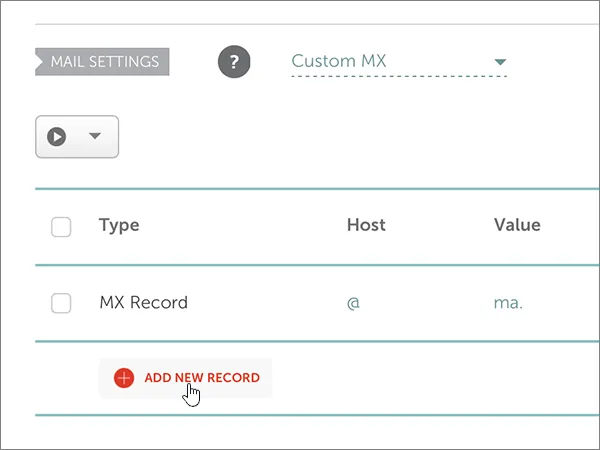Click the Host column header
600x450 pixels.
click(x=366, y=225)
